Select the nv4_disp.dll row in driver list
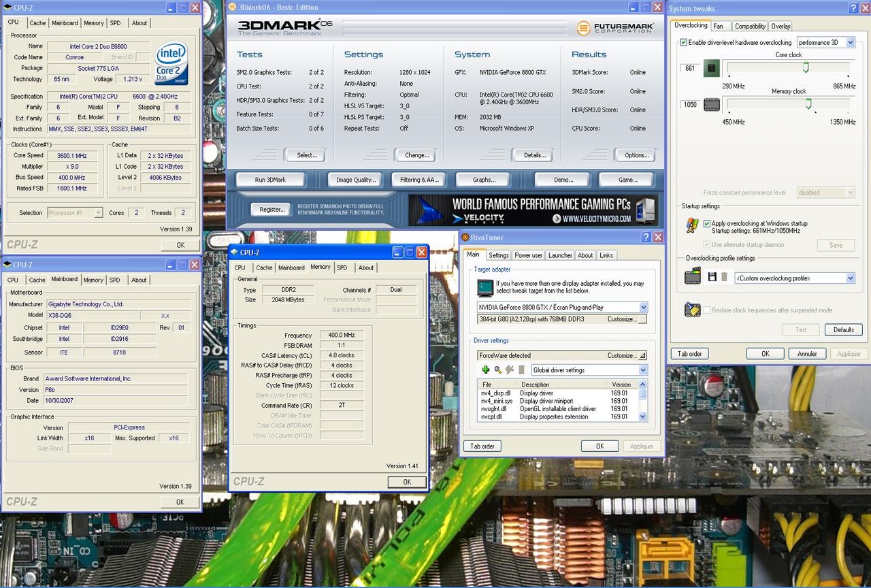Image resolution: width=871 pixels, height=588 pixels. pyautogui.click(x=558, y=393)
